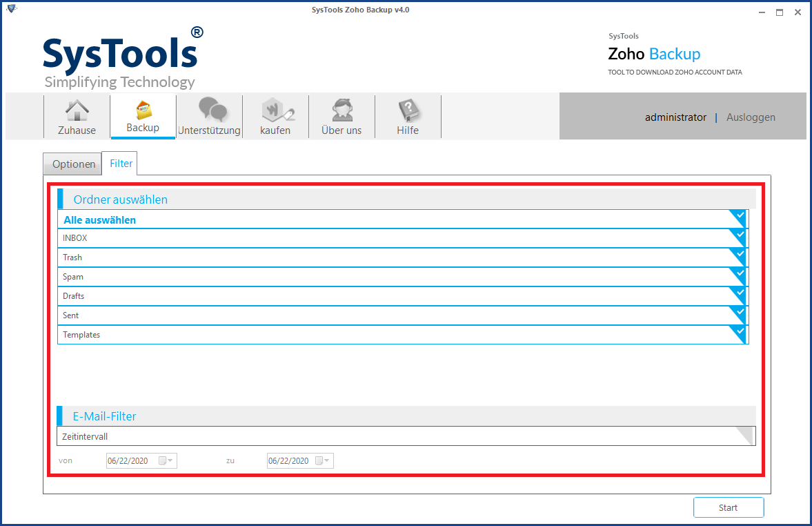Click the SysTools app icon in title bar
Image resolution: width=812 pixels, height=526 pixels.
tap(12, 9)
